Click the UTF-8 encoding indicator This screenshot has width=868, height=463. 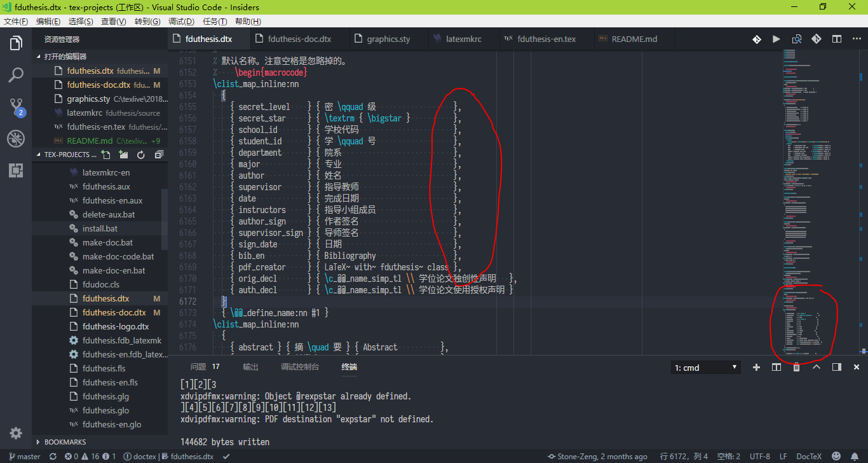(x=759, y=456)
